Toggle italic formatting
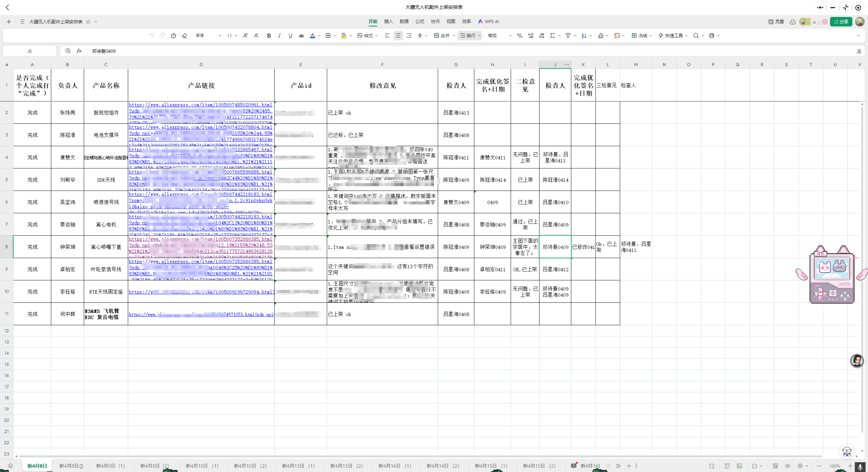The width and height of the screenshot is (868, 472). point(280,36)
